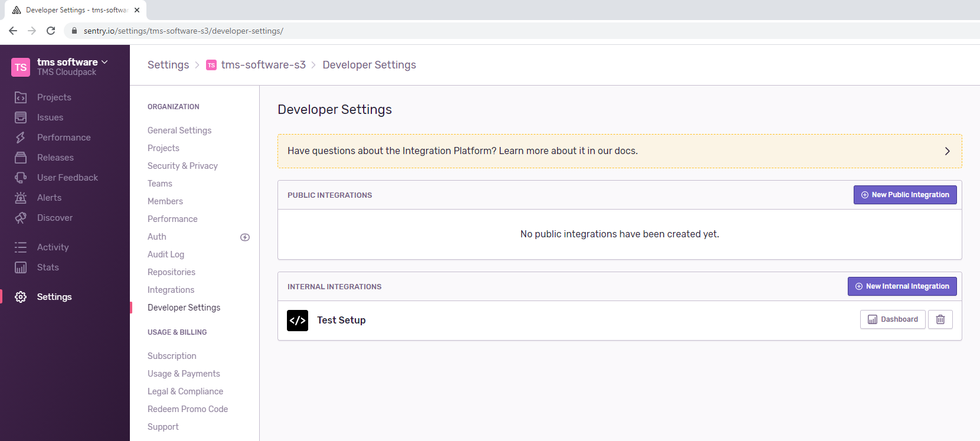980x441 pixels.
Task: Open Releases using its box icon
Action: [x=21, y=158]
